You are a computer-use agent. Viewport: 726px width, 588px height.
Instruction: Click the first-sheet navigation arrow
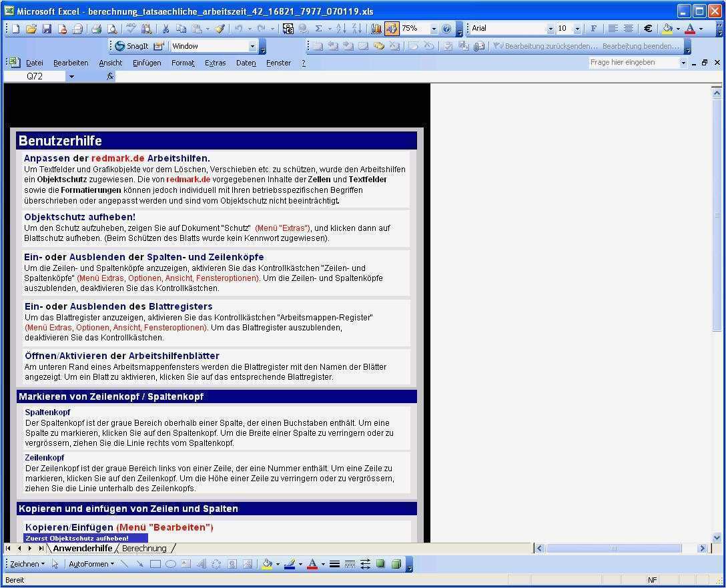point(8,548)
